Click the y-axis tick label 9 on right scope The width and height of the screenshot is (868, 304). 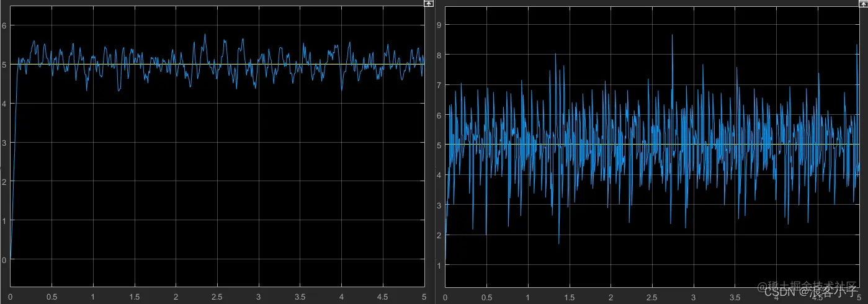coord(439,25)
